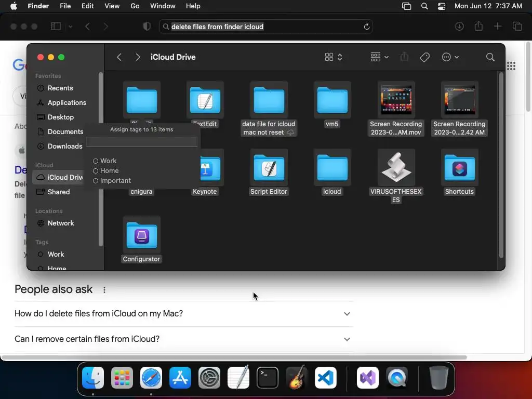
Task: Go back in Finder iCloud Drive window
Action: click(119, 57)
